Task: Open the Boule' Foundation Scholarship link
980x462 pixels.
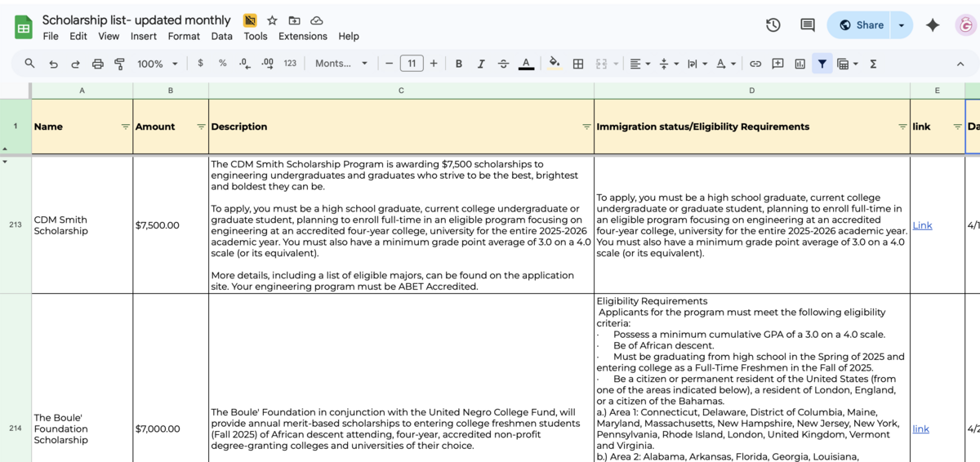Action: click(x=921, y=429)
